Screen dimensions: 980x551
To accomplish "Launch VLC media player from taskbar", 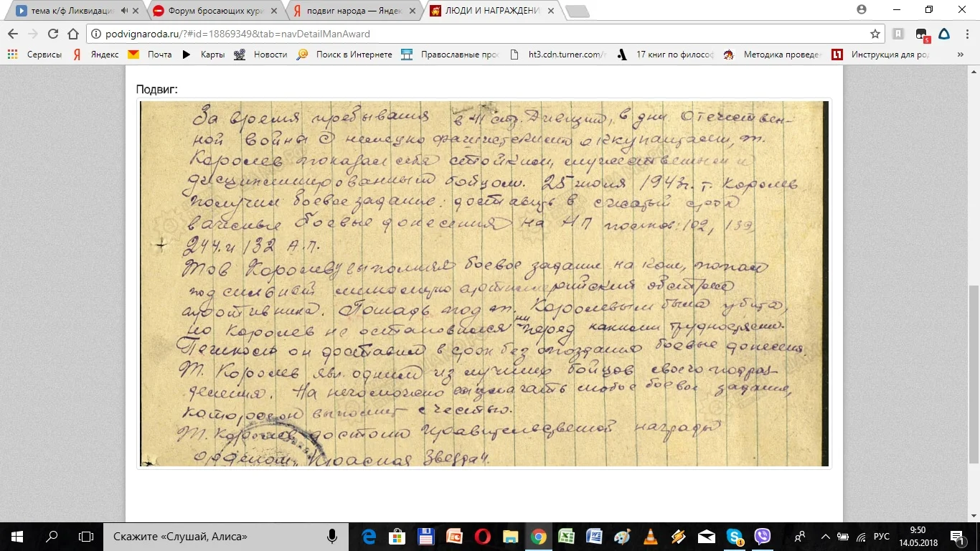I will coord(651,536).
